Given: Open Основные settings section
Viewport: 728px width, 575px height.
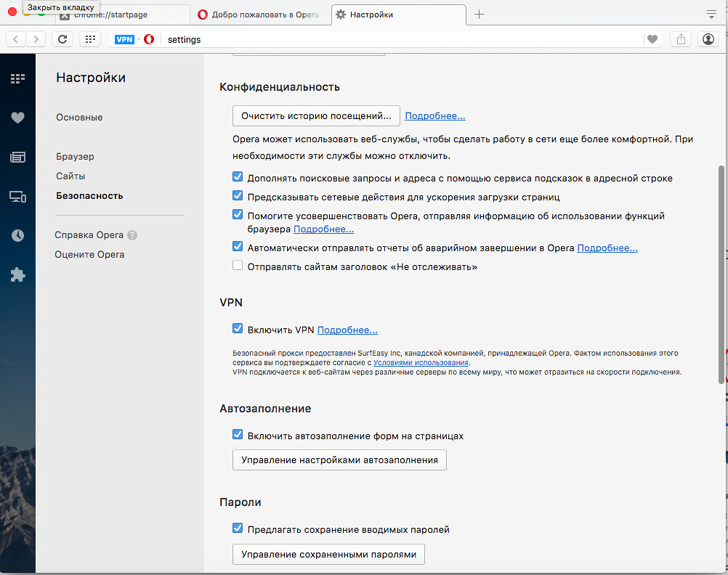Looking at the screenshot, I should [x=79, y=118].
